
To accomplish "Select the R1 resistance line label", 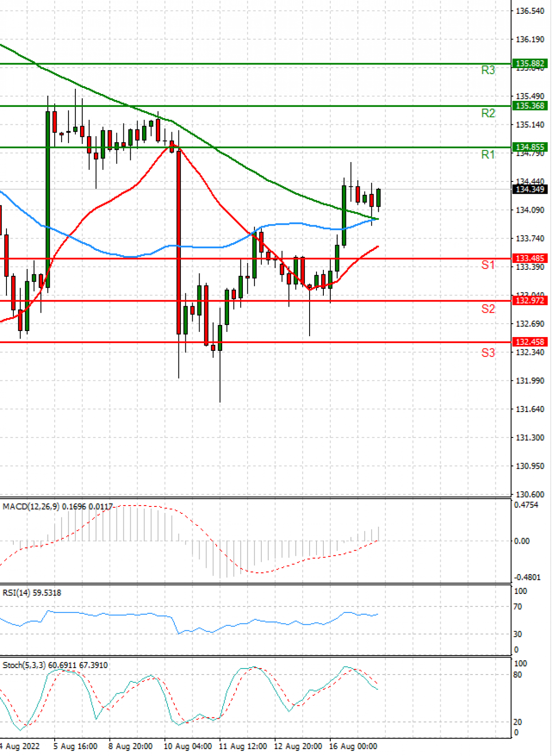I will pos(488,155).
